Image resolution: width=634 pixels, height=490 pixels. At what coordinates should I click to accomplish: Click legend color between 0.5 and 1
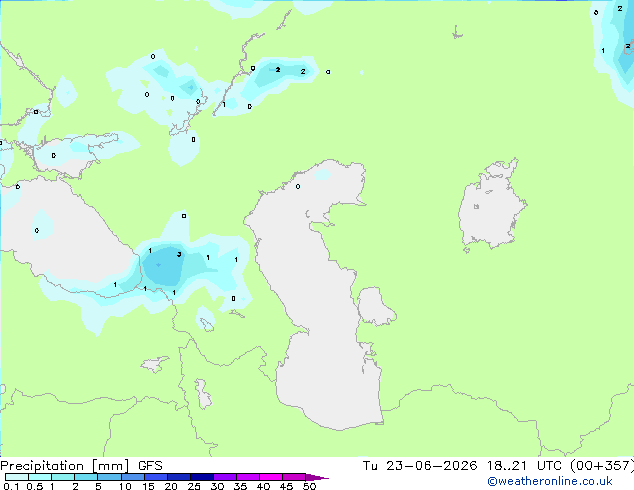[40, 477]
